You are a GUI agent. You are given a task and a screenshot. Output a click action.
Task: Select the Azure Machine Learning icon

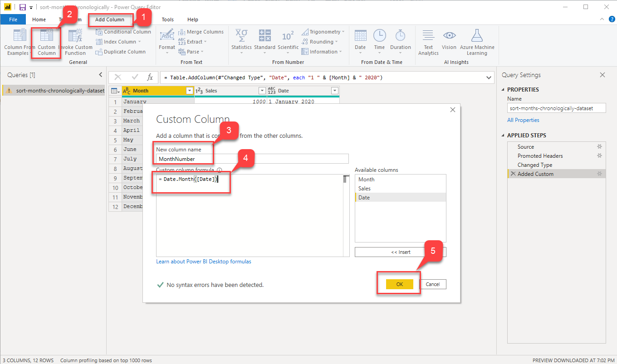click(x=477, y=36)
